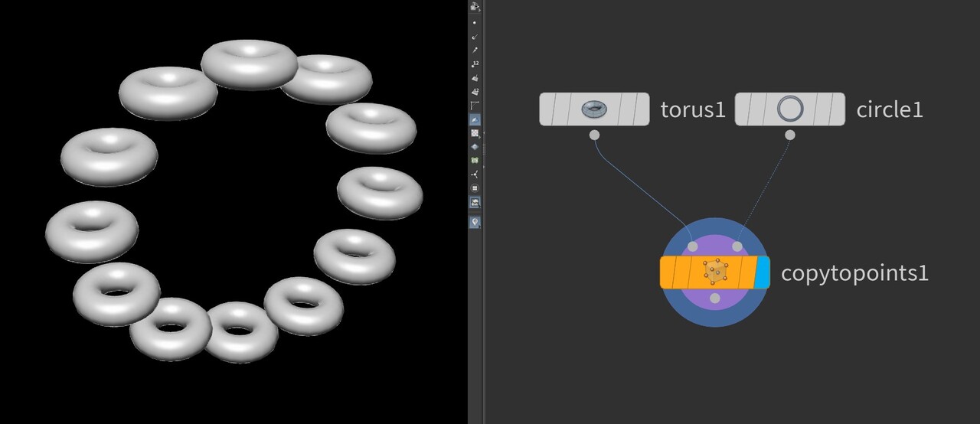Toggle display point trails icon
This screenshot has width=980, height=424.
[x=475, y=50]
